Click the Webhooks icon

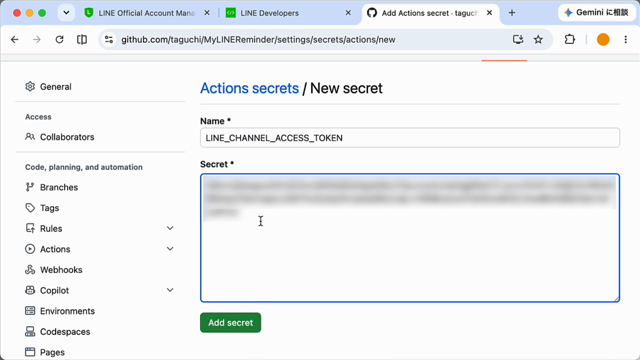click(30, 269)
